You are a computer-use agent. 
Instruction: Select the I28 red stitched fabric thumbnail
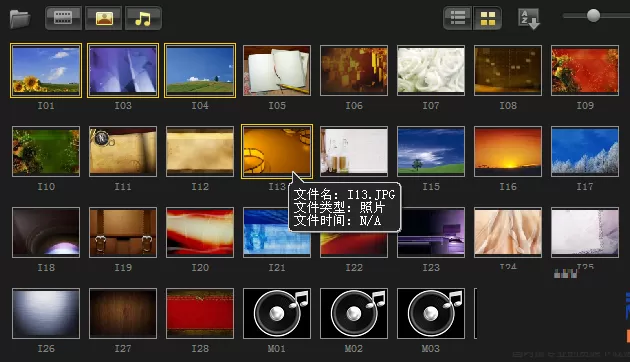coord(200,313)
